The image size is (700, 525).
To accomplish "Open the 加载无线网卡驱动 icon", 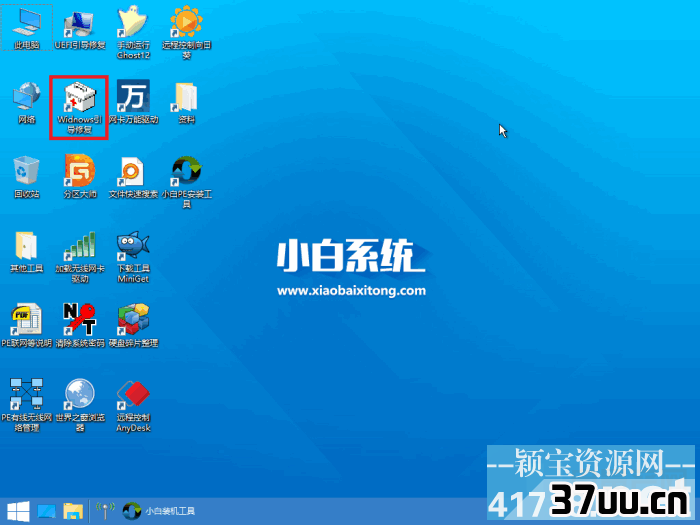I will (x=80, y=257).
